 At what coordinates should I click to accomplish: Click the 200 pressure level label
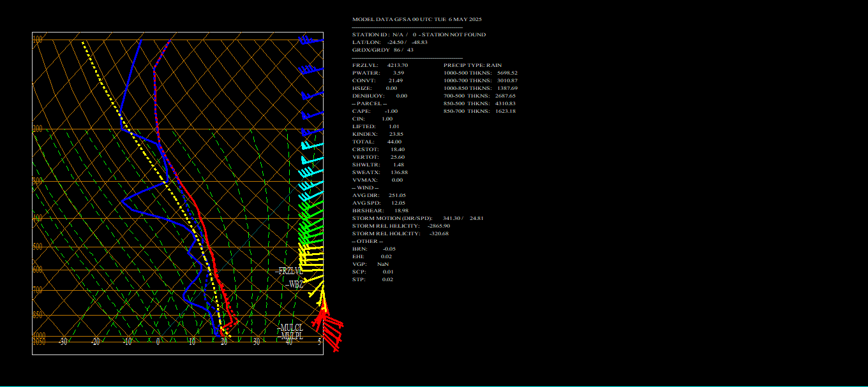click(38, 129)
